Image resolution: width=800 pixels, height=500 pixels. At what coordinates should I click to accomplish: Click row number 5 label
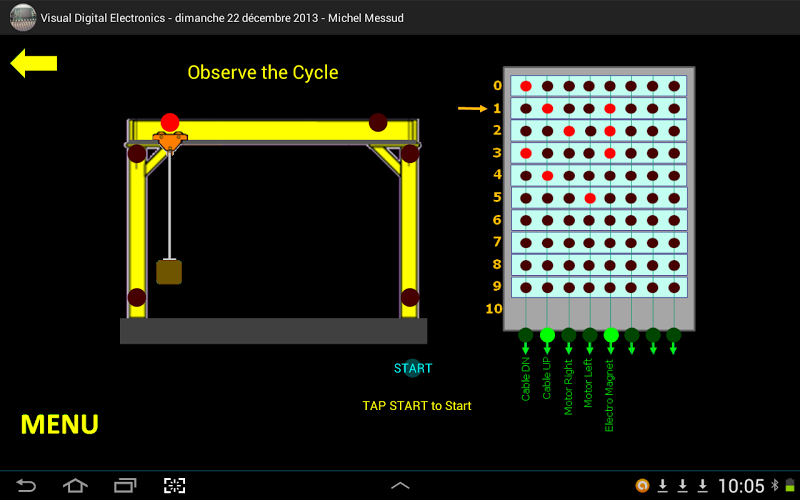click(497, 197)
